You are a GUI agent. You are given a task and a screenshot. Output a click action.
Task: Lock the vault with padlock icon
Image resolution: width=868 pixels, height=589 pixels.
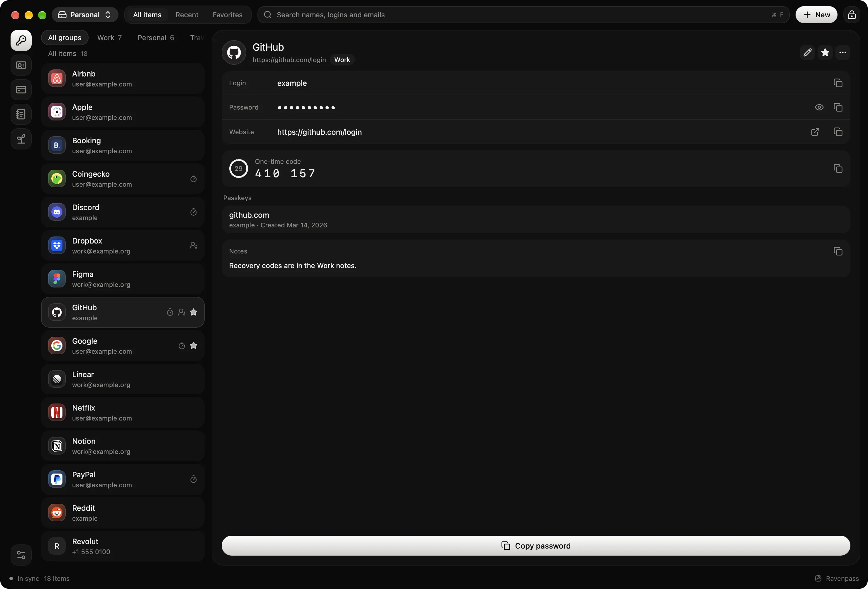point(852,15)
